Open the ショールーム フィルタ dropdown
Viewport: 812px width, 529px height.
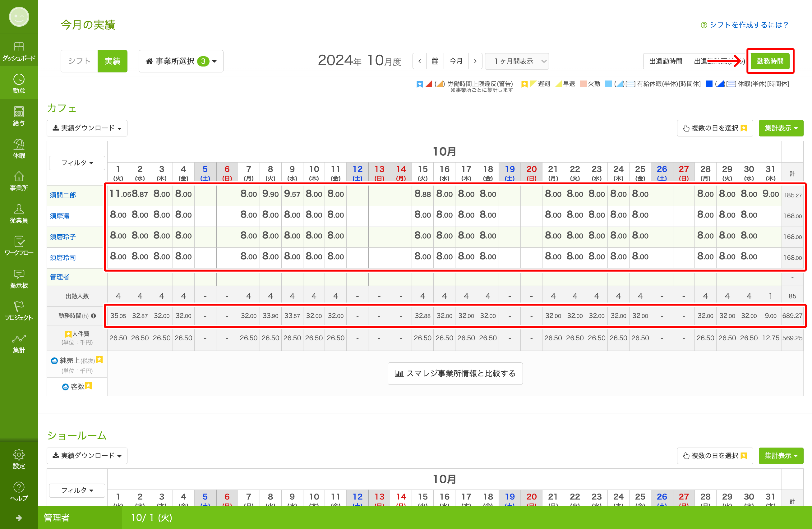[x=77, y=490]
